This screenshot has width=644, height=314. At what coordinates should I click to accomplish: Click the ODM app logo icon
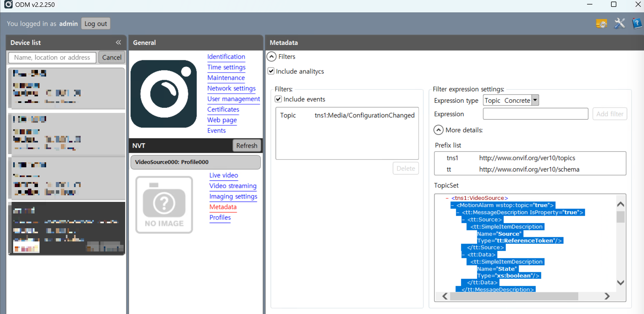pyautogui.click(x=8, y=4)
